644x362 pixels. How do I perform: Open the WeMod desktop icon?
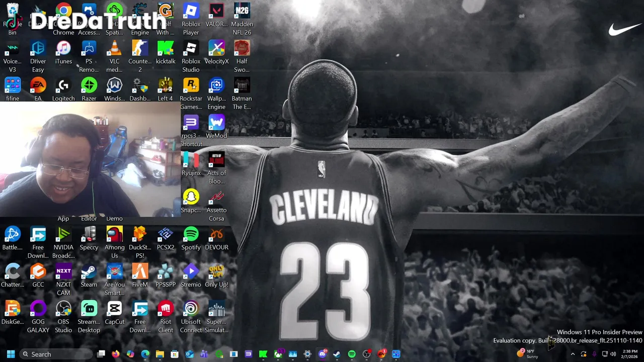point(216,127)
